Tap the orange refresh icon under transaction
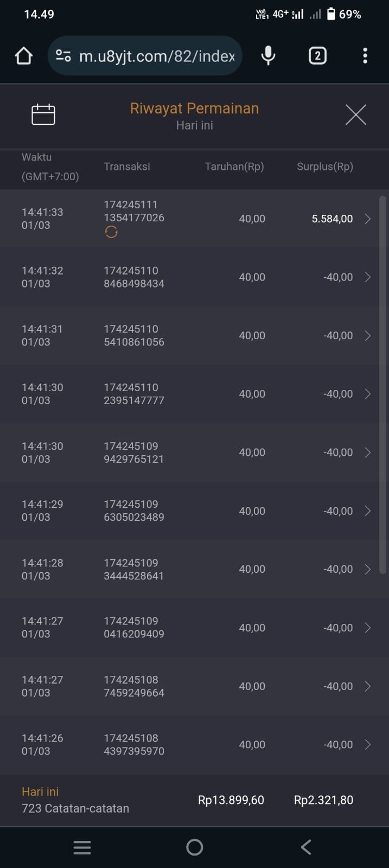This screenshot has width=389, height=868. (x=111, y=232)
